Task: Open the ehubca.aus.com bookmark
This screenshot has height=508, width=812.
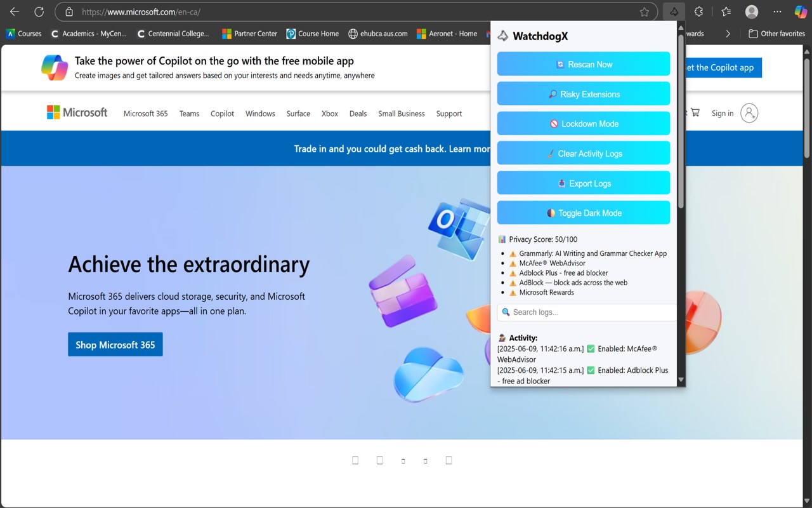Action: 377,34
